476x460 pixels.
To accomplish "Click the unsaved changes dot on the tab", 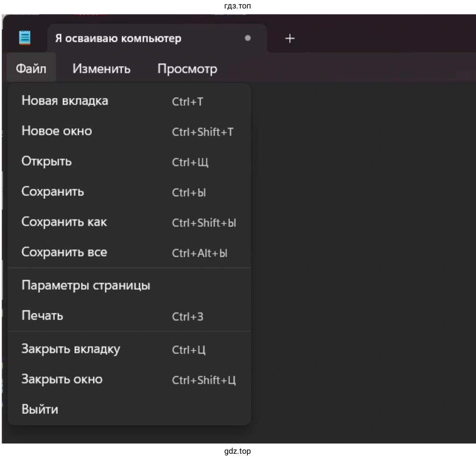I will pos(248,38).
